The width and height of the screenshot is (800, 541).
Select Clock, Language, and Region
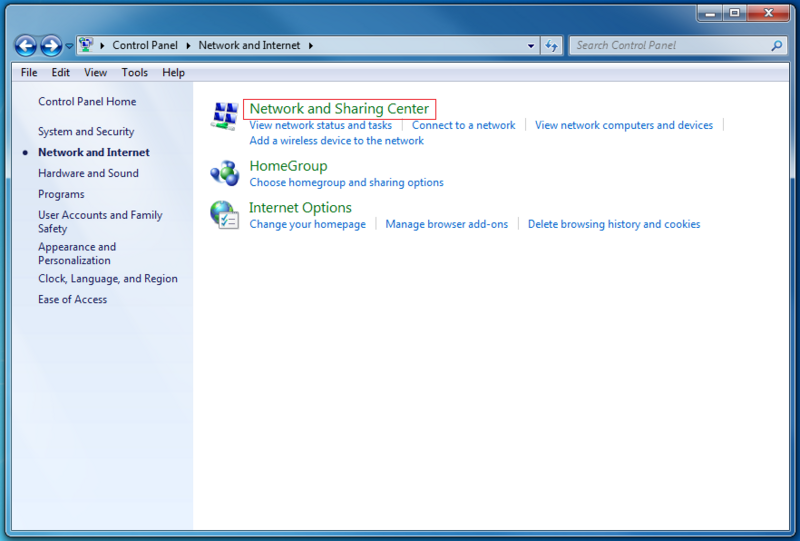tap(108, 279)
